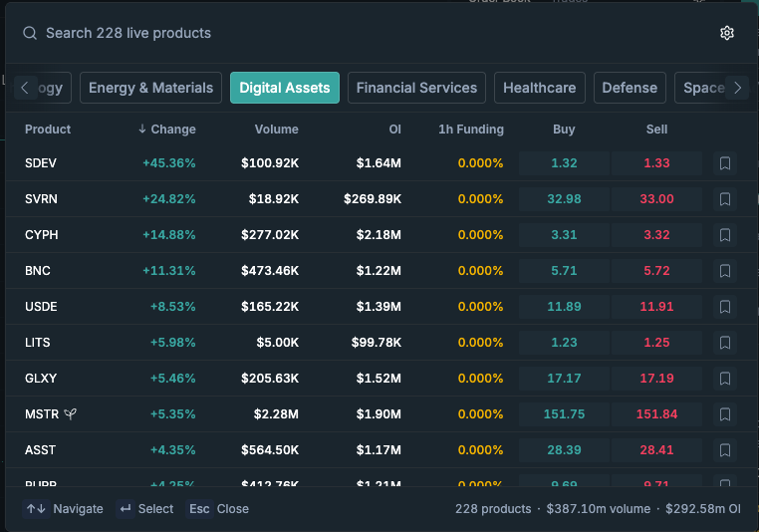Sort by 1h Funding column header
This screenshot has height=532, width=759.
coord(471,130)
